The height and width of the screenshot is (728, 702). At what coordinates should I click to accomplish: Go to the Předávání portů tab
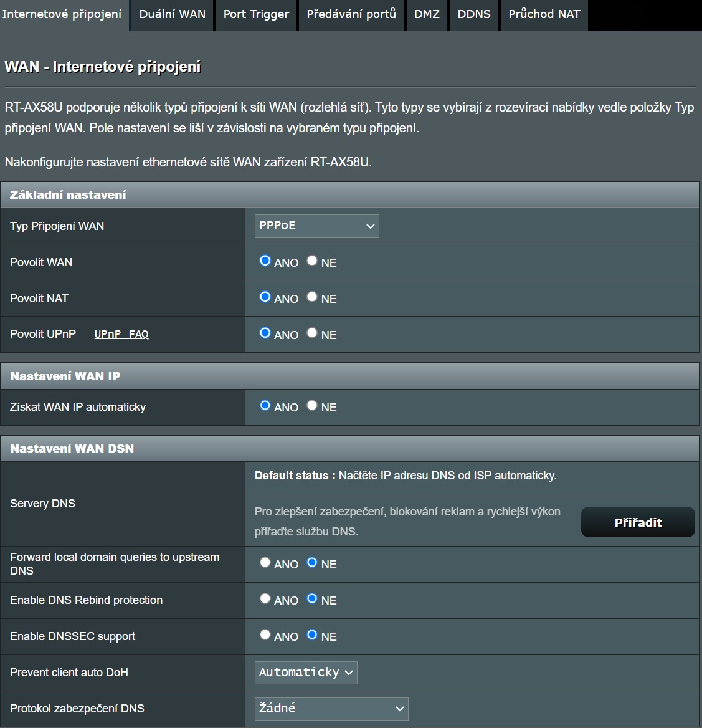pos(351,14)
